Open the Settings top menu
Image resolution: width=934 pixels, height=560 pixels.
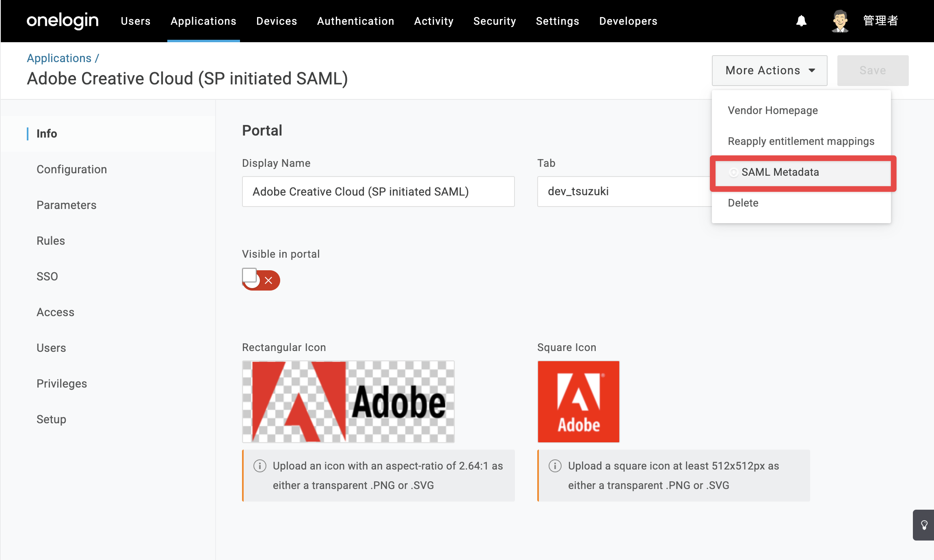point(558,21)
